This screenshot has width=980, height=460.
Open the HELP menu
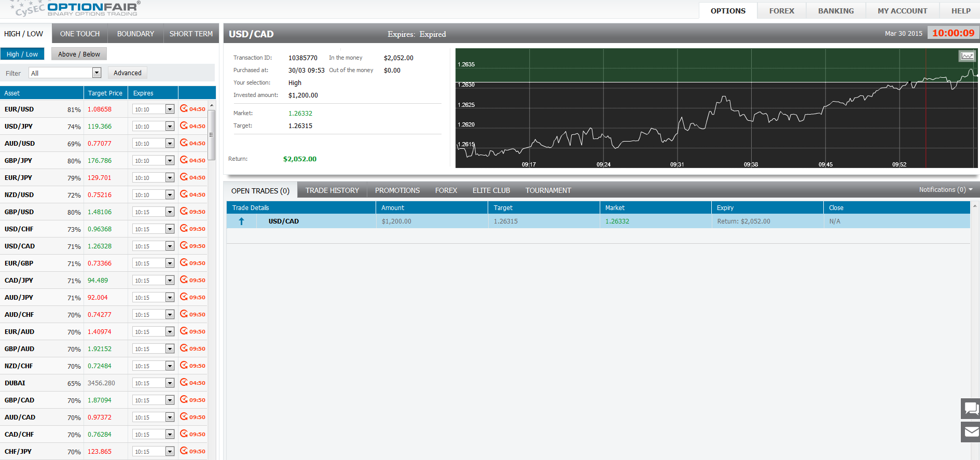(961, 11)
